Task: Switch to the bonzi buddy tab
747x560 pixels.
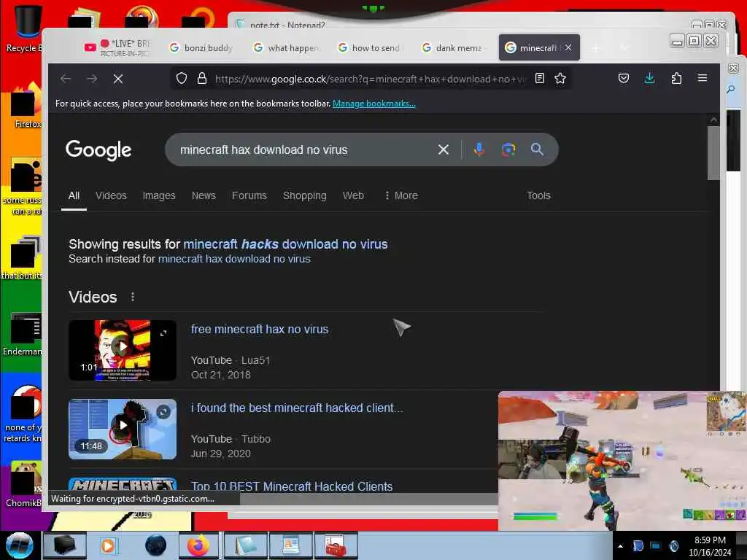Action: (x=201, y=47)
